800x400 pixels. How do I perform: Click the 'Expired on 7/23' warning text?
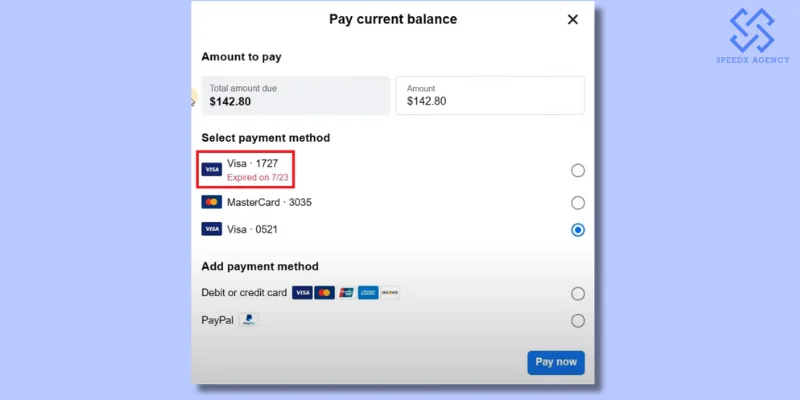258,177
